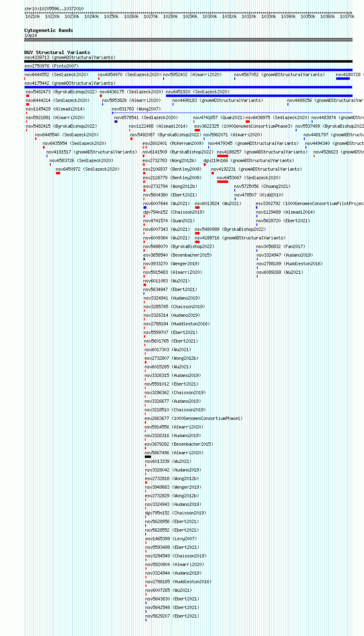
Task: Click the nsv6444552 (Sedlazeck2020) label
Action: (56, 74)
